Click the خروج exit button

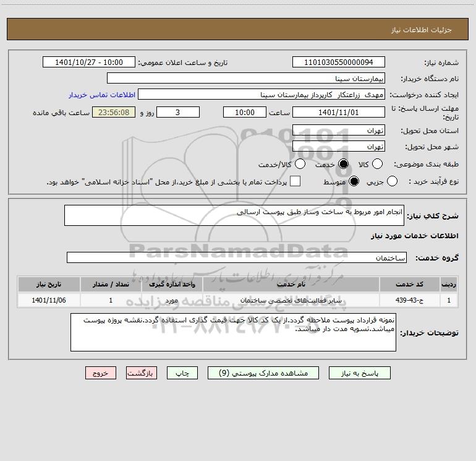click(101, 373)
